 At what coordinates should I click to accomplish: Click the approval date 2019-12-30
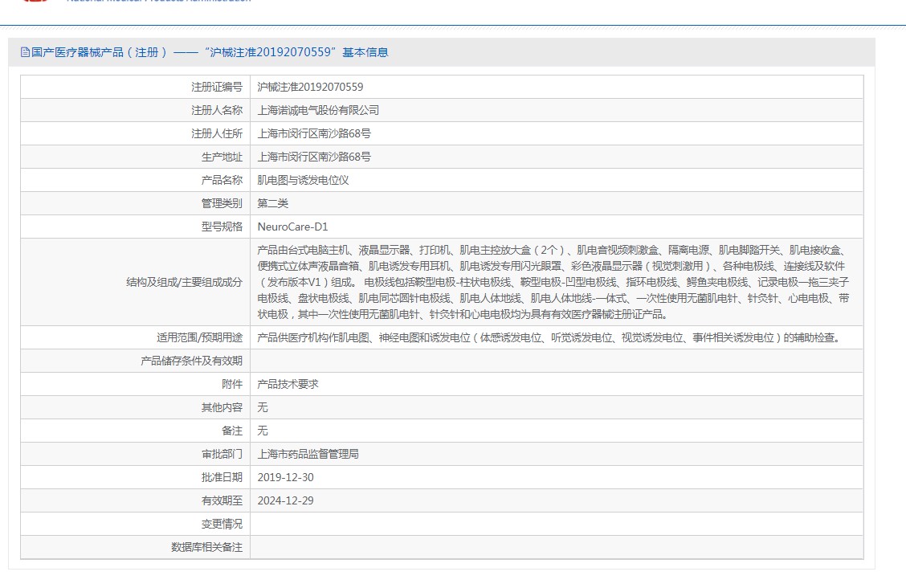tap(285, 478)
